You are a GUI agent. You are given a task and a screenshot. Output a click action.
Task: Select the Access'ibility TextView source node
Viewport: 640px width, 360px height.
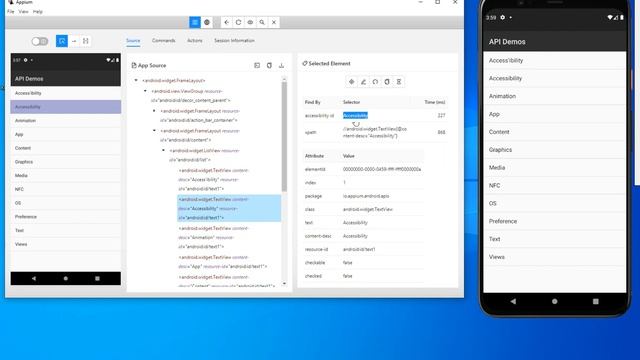click(213, 180)
